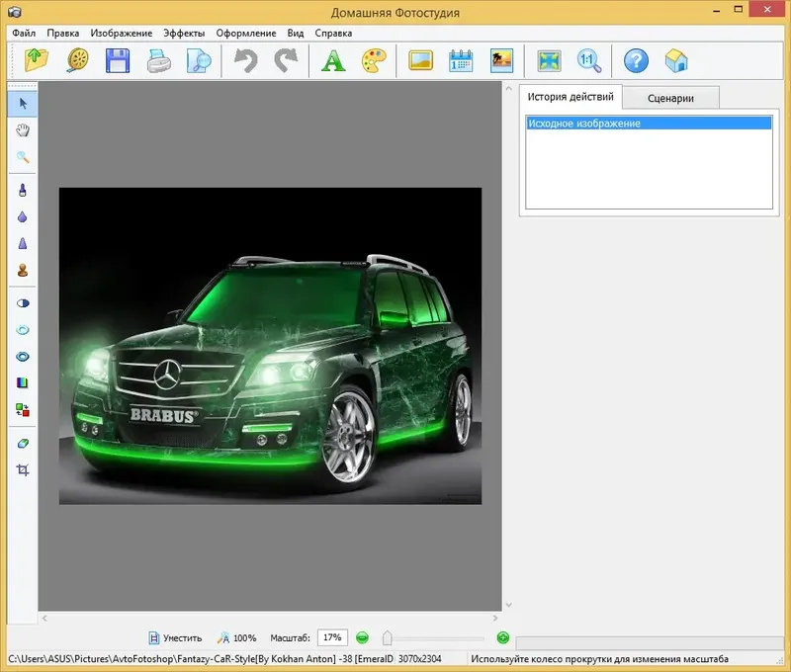
Task: Select the blur droplet tool
Action: tap(23, 216)
